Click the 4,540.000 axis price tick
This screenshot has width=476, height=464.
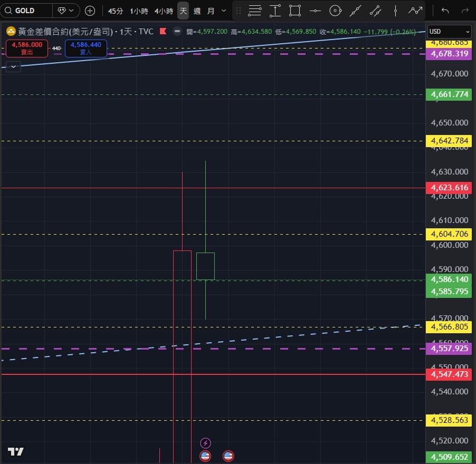449,392
